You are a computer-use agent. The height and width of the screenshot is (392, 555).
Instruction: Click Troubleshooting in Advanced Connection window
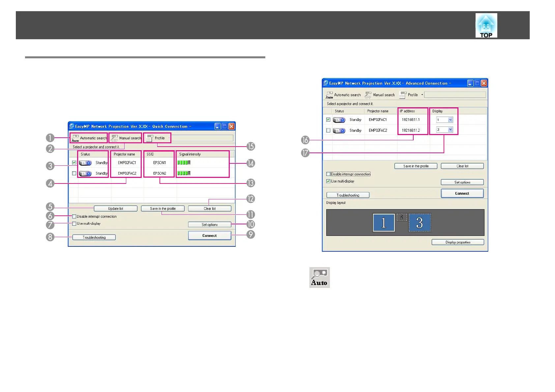(x=348, y=195)
